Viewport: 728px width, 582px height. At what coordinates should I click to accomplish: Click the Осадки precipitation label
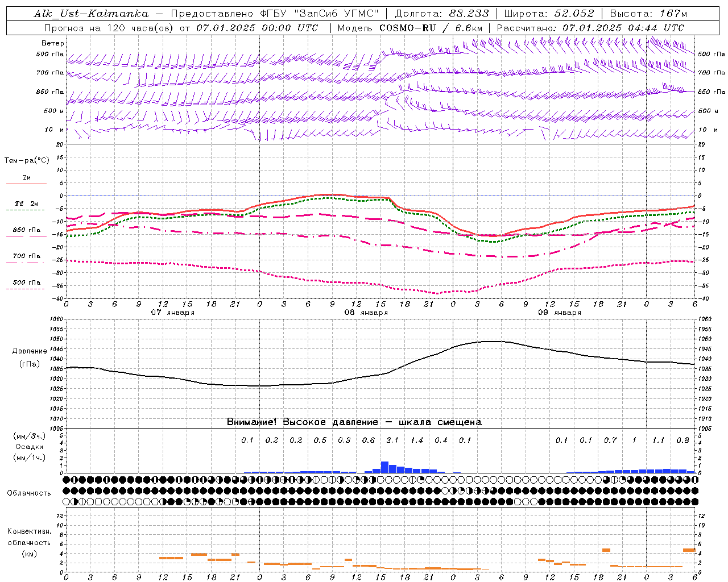pyautogui.click(x=30, y=447)
